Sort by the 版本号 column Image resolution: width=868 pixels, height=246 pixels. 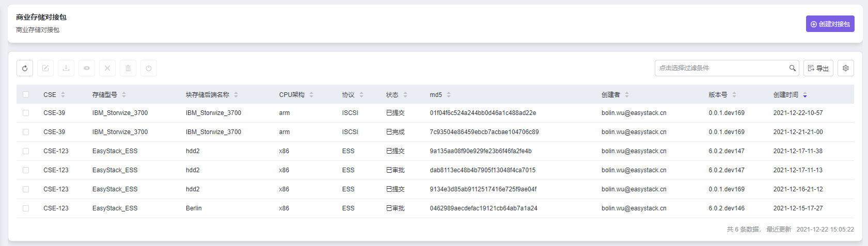pyautogui.click(x=734, y=95)
